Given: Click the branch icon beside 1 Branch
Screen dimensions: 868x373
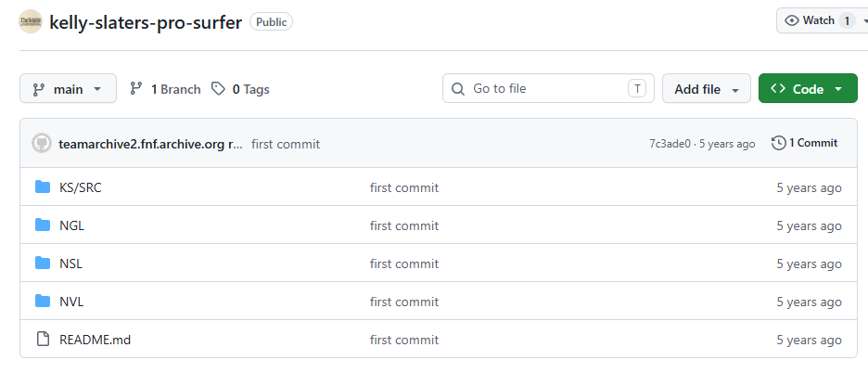Looking at the screenshot, I should pos(135,89).
